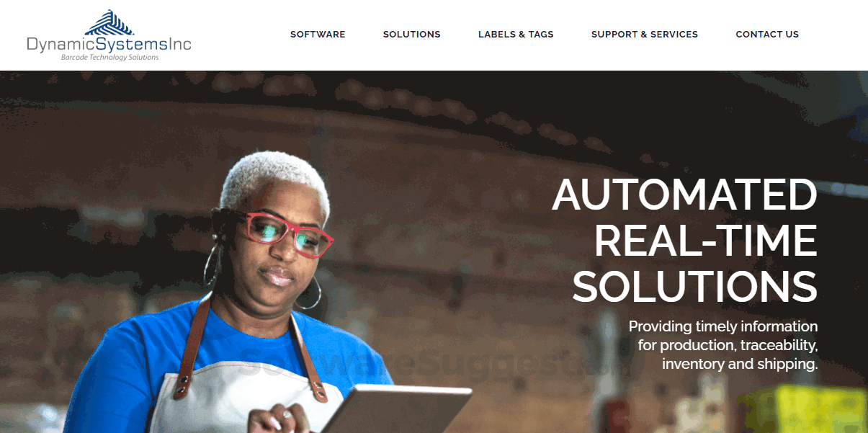Click the DynamicSystemsInc logo text
Viewport: 868px width, 433px height.
point(109,45)
